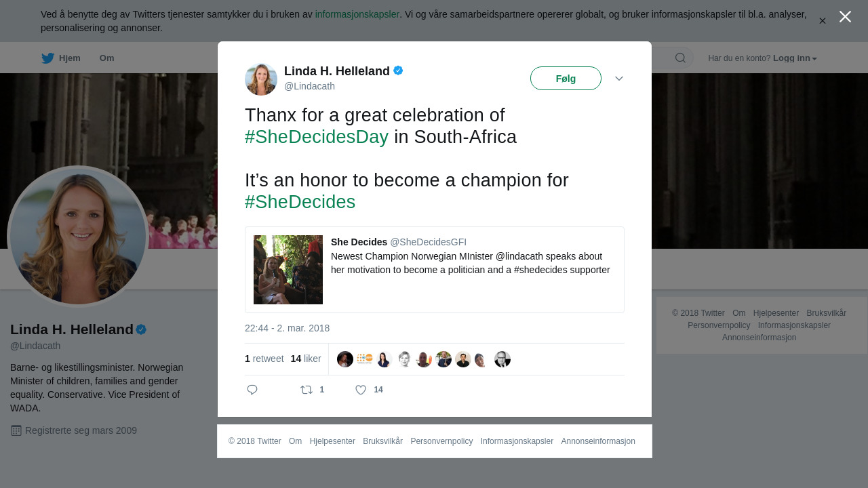
Task: Open Hjelpesenter link in modal footer
Action: coord(332,441)
